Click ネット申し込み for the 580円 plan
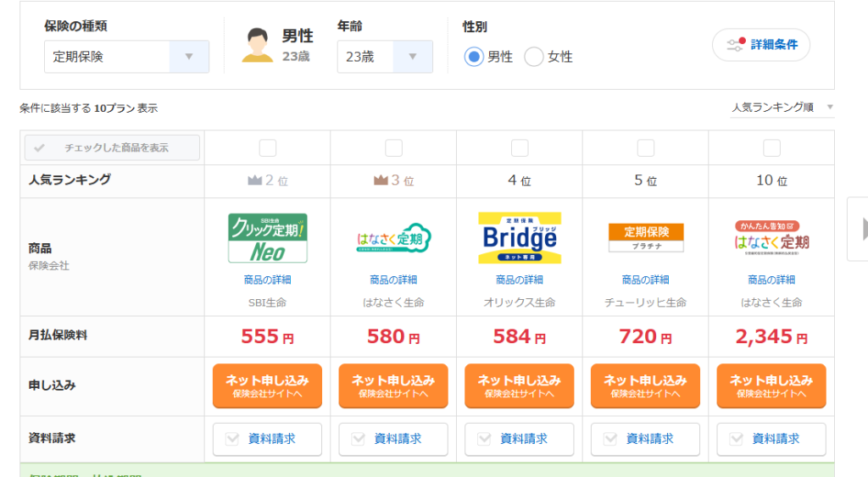This screenshot has width=868, height=477. (393, 385)
